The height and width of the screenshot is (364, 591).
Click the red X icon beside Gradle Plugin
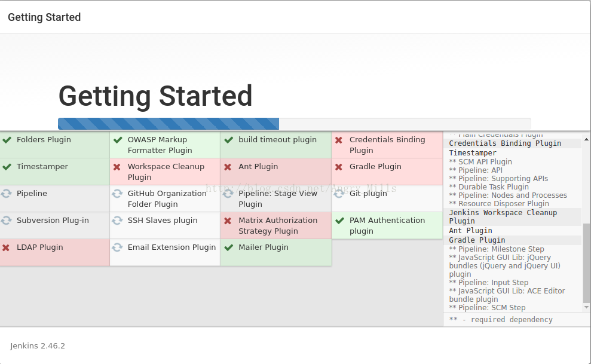tap(339, 167)
